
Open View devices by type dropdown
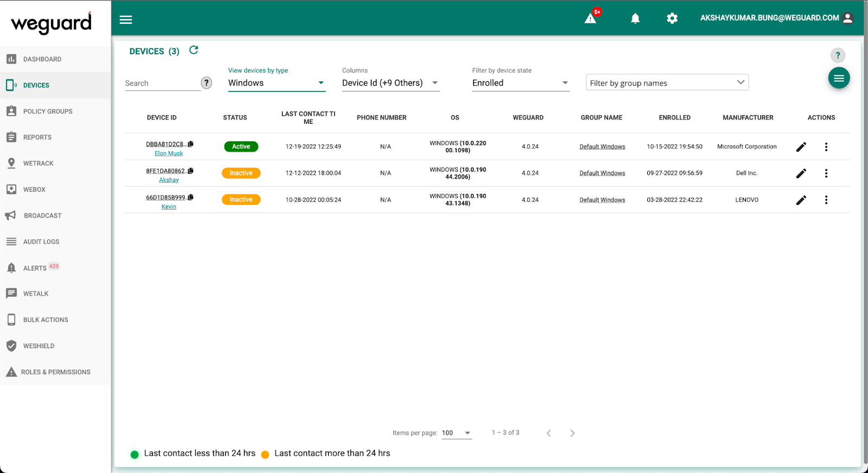pos(277,83)
